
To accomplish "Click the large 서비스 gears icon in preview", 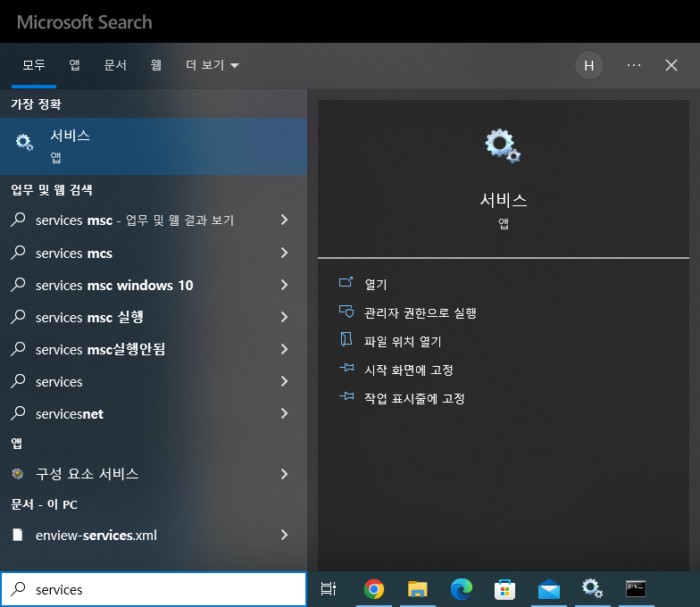I will 504,146.
